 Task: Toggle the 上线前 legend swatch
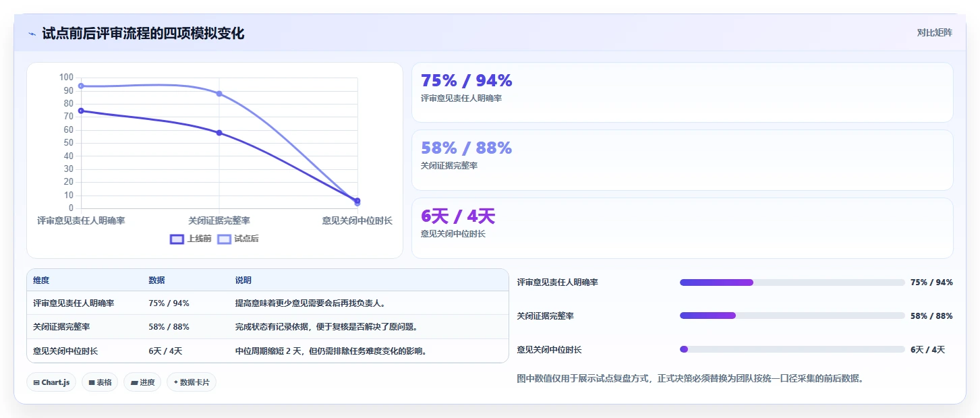[177, 239]
